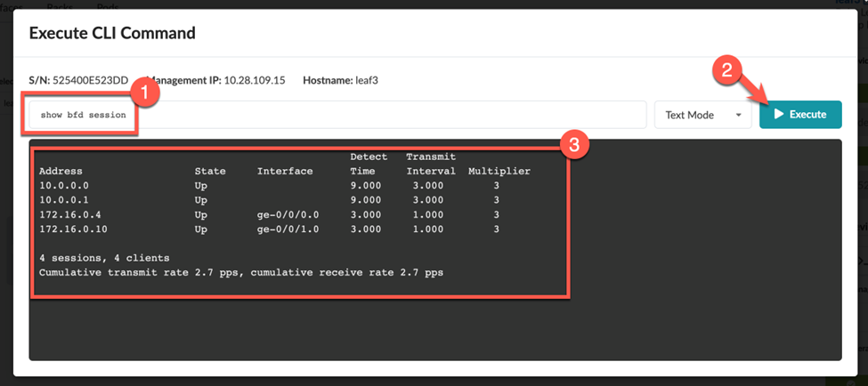Click the play icon in Execute button
Viewport: 868px width, 386px height.
[x=779, y=115]
